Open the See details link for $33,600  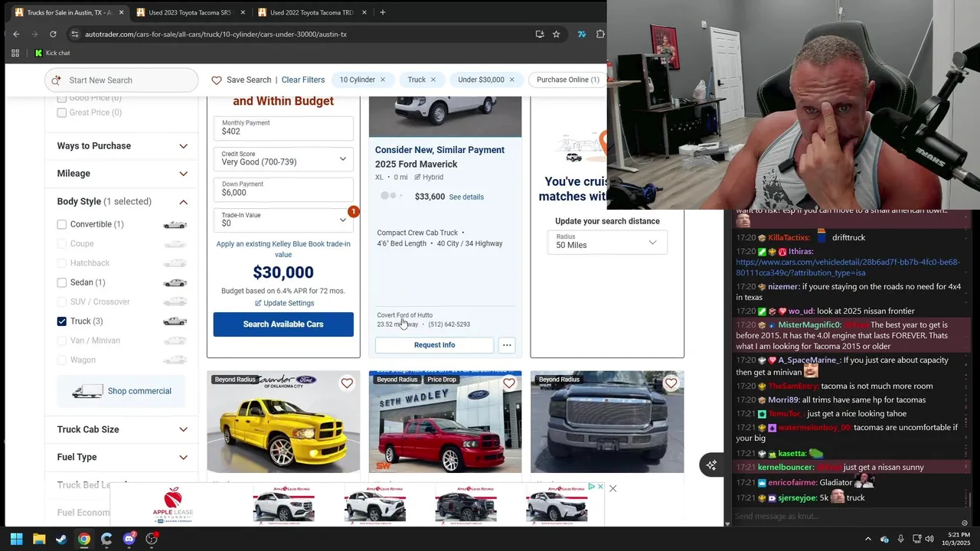(x=466, y=197)
